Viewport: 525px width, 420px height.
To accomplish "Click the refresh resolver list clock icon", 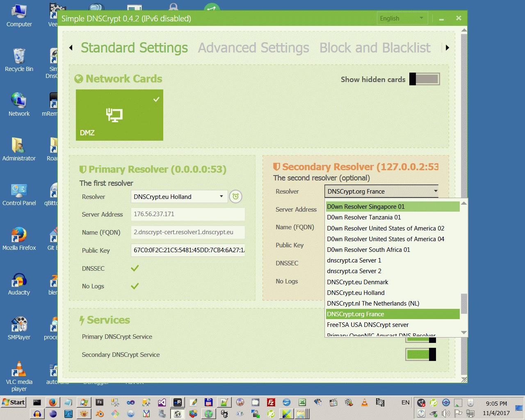I will 235,197.
